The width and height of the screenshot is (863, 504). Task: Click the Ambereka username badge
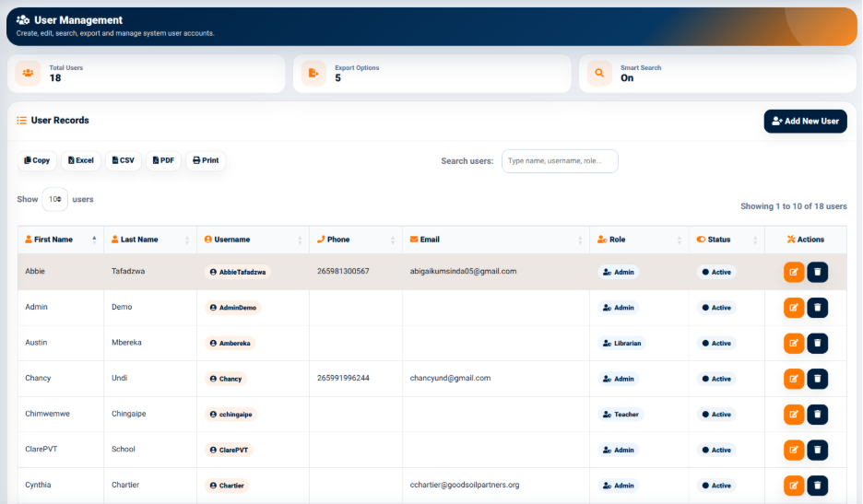coord(230,344)
